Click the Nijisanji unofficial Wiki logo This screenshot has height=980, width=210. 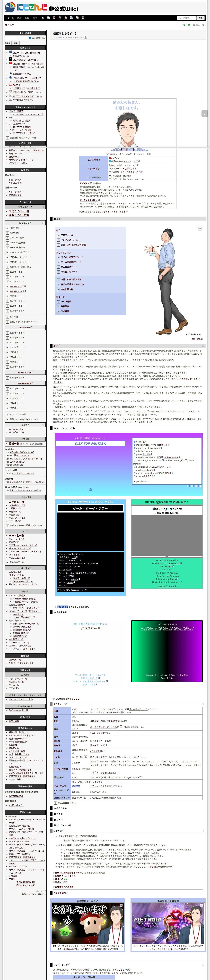pos(41,7)
